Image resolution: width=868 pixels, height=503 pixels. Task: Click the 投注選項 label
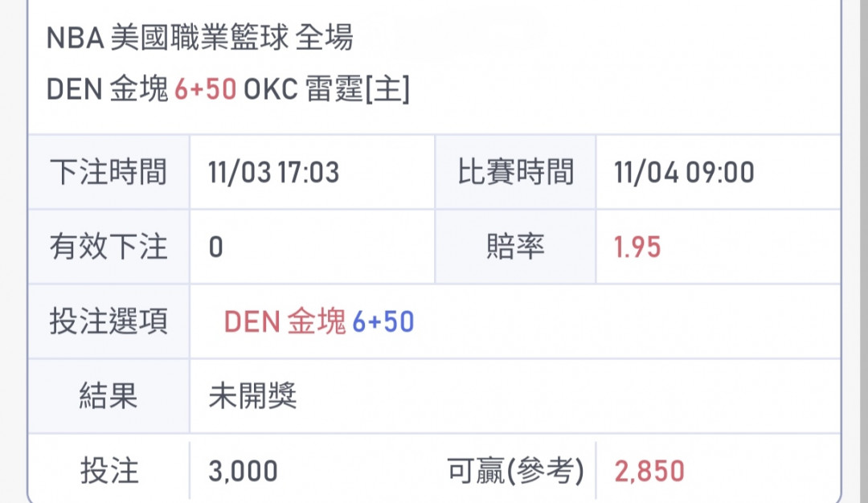click(x=108, y=321)
